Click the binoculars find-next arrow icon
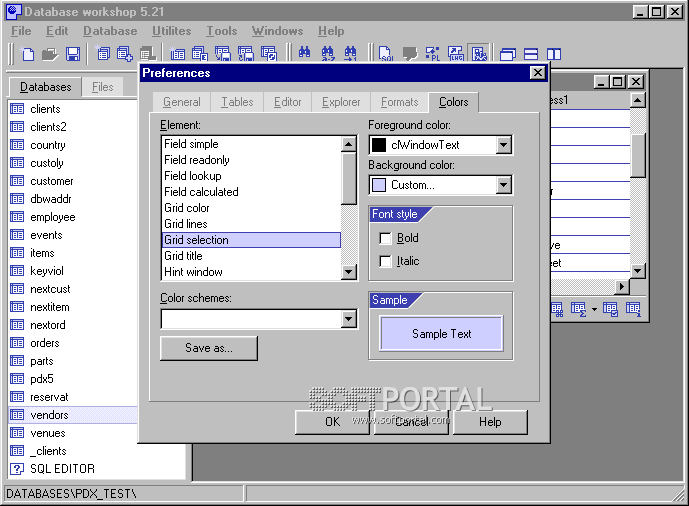The image size is (689, 506). tap(350, 54)
